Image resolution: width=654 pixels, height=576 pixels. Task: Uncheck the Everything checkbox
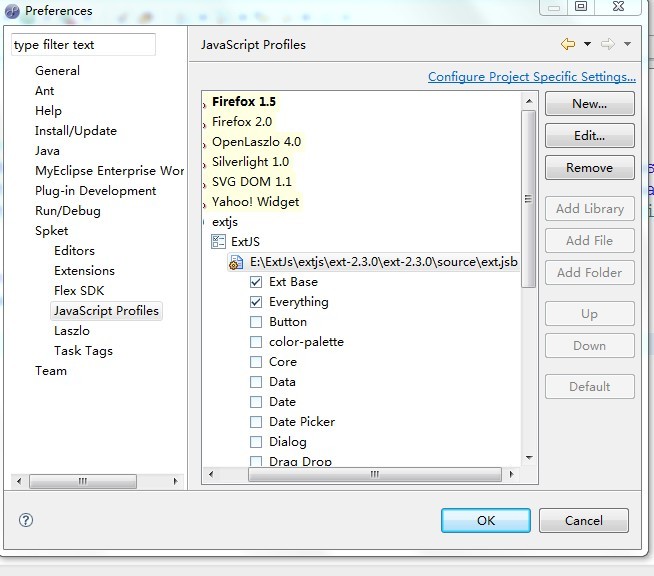pos(256,302)
